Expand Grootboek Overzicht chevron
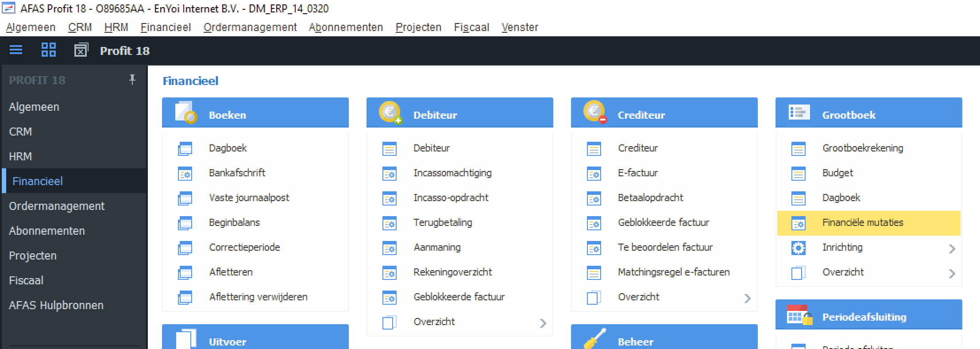Screen dimensions: 980x349 coord(952,274)
